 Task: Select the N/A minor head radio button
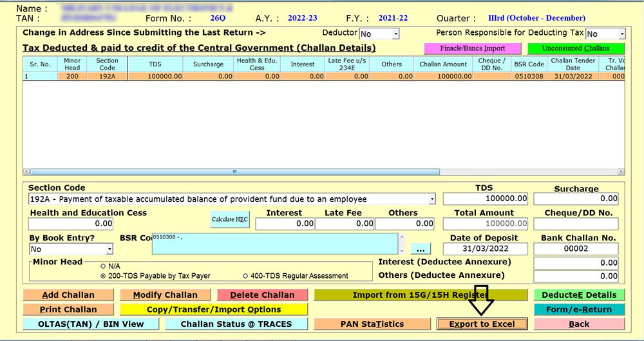(103, 266)
